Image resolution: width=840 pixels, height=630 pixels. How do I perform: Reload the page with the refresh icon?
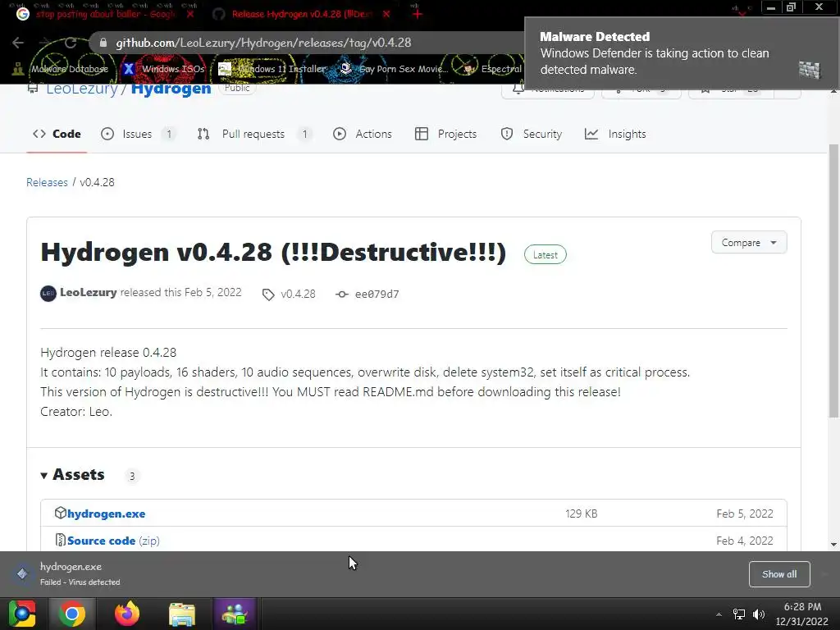tap(71, 43)
